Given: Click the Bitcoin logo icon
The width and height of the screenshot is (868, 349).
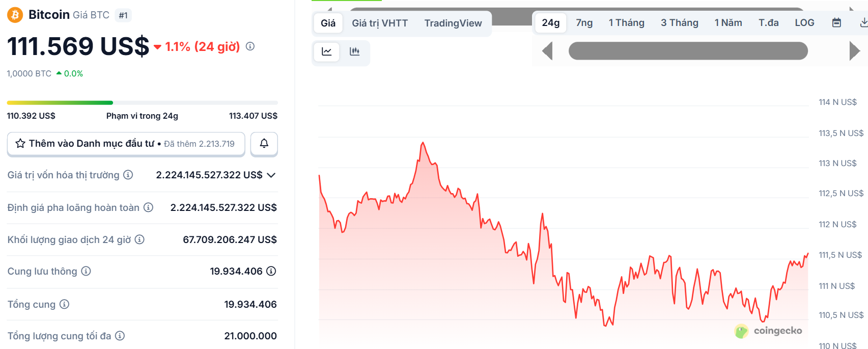Looking at the screenshot, I should (x=14, y=15).
